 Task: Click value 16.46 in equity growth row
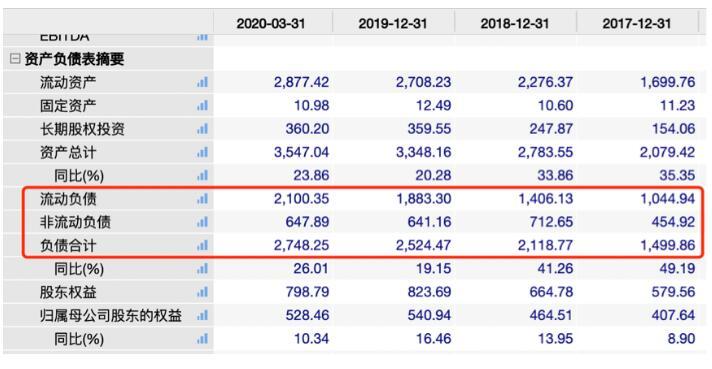[434, 339]
